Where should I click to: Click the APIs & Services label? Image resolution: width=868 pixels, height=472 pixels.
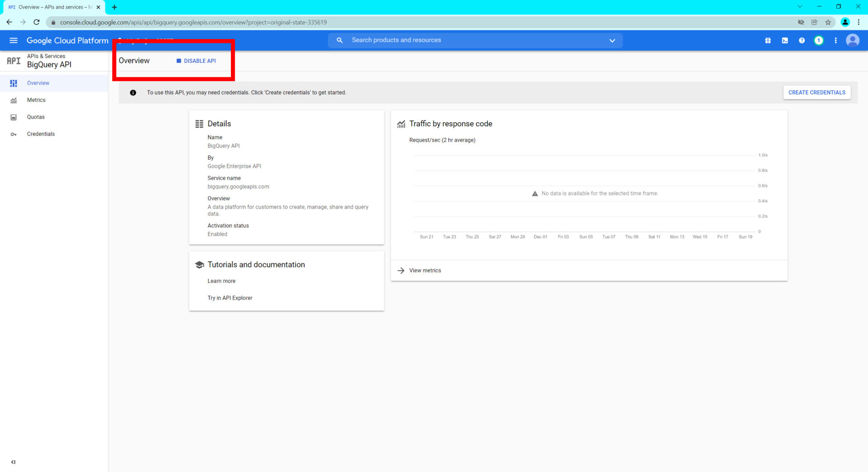pos(46,56)
